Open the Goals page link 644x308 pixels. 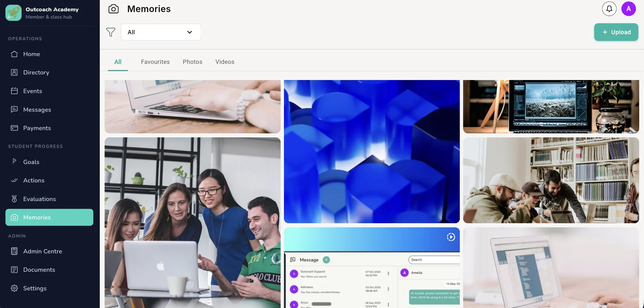click(x=50, y=162)
